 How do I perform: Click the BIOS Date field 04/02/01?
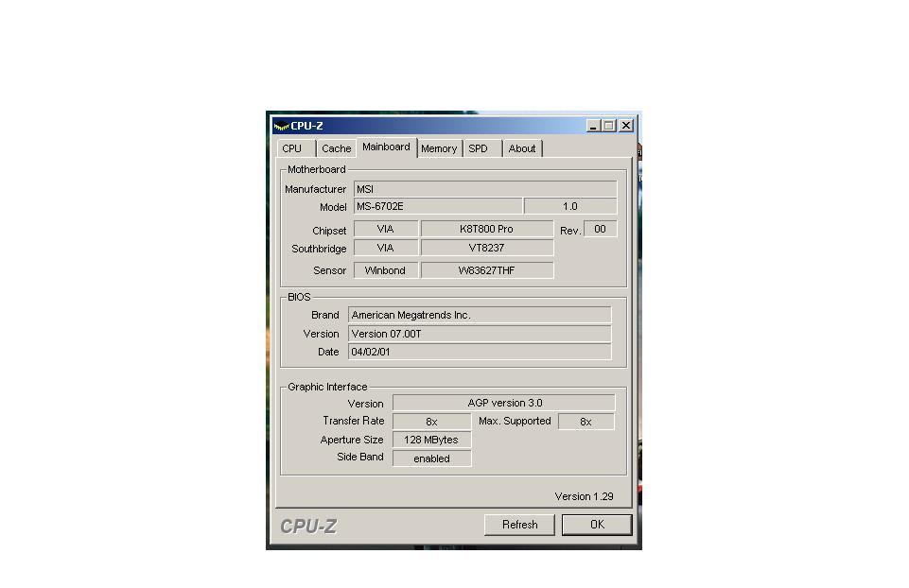pos(480,352)
